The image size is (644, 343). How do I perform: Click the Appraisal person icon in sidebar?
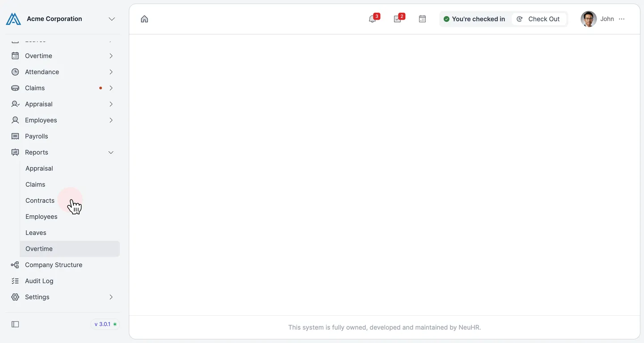(15, 104)
